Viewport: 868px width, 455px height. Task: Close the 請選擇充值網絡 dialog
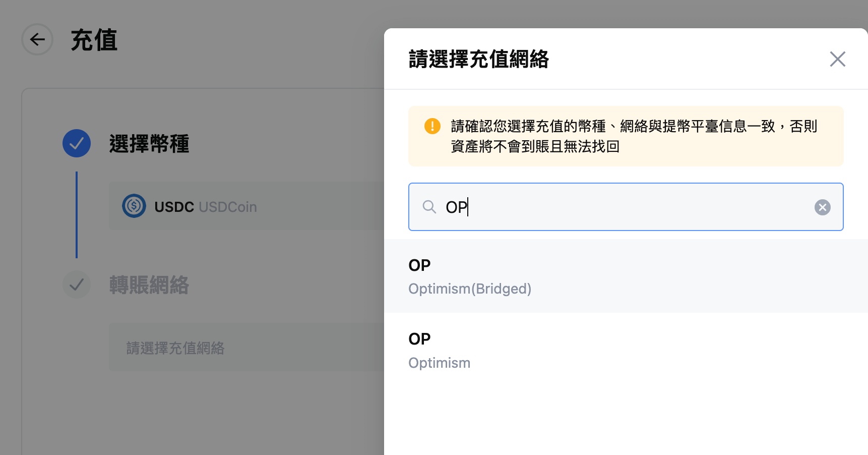(837, 59)
